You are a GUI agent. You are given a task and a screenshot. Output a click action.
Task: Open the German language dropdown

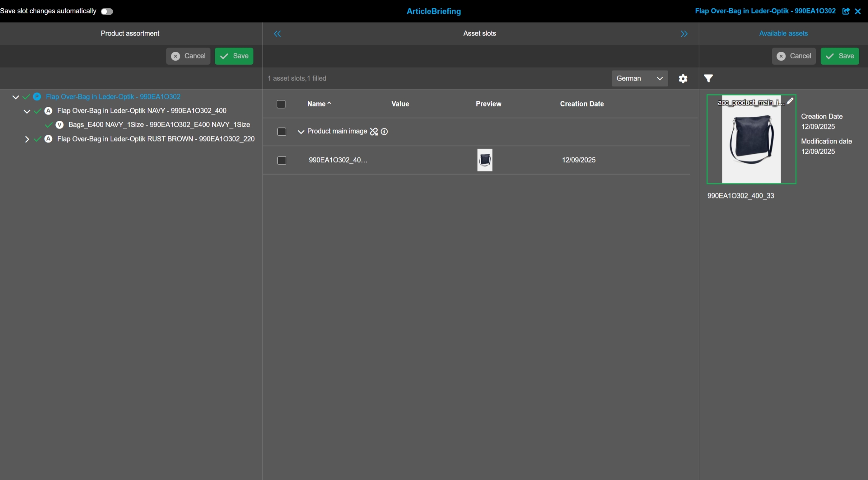pyautogui.click(x=640, y=79)
